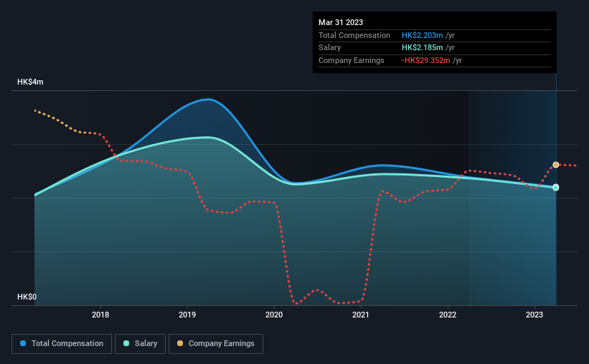This screenshot has width=589, height=364.
Task: Click the HK$0 y-axis label
Action: tap(27, 297)
